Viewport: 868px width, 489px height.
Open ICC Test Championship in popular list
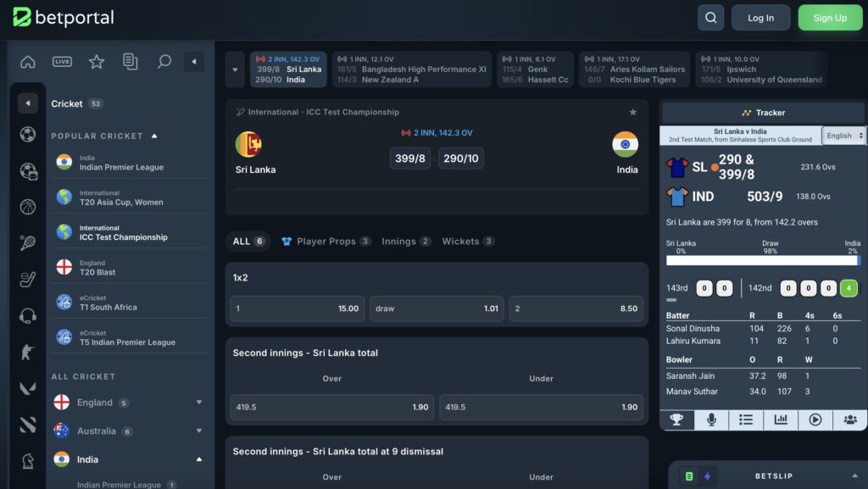130,233
